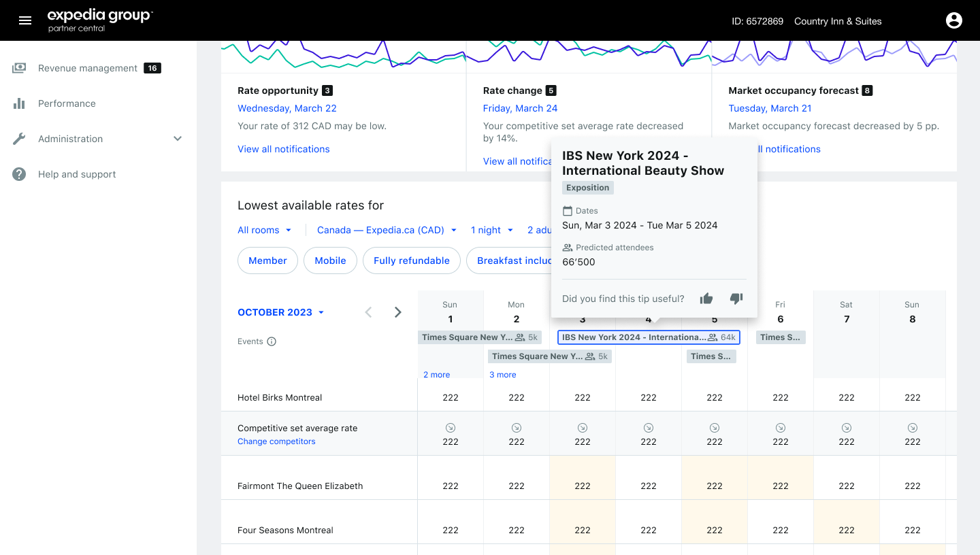The width and height of the screenshot is (980, 555).
Task: Click rate decrease arrow icon under Sun 8
Action: (x=913, y=428)
